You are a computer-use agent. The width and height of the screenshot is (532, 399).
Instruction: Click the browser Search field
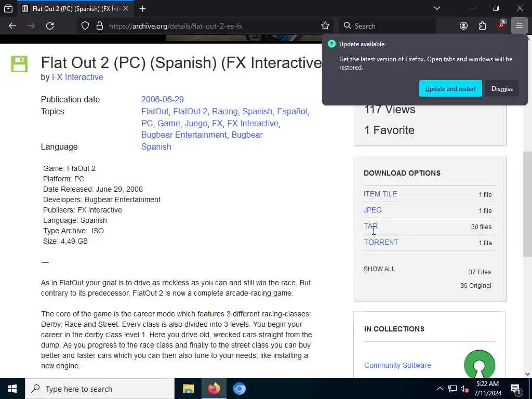pyautogui.click(x=389, y=26)
